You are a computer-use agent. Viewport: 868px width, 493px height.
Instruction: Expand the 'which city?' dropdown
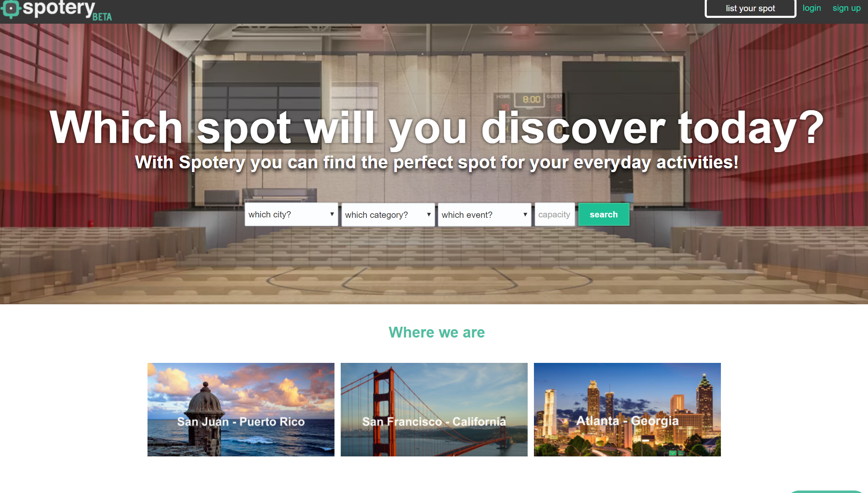pos(291,214)
